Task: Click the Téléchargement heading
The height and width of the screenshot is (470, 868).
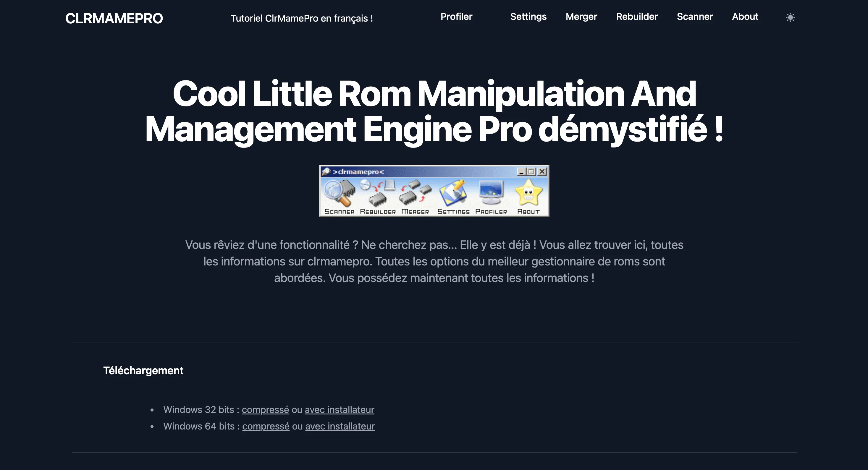Action: 143,370
